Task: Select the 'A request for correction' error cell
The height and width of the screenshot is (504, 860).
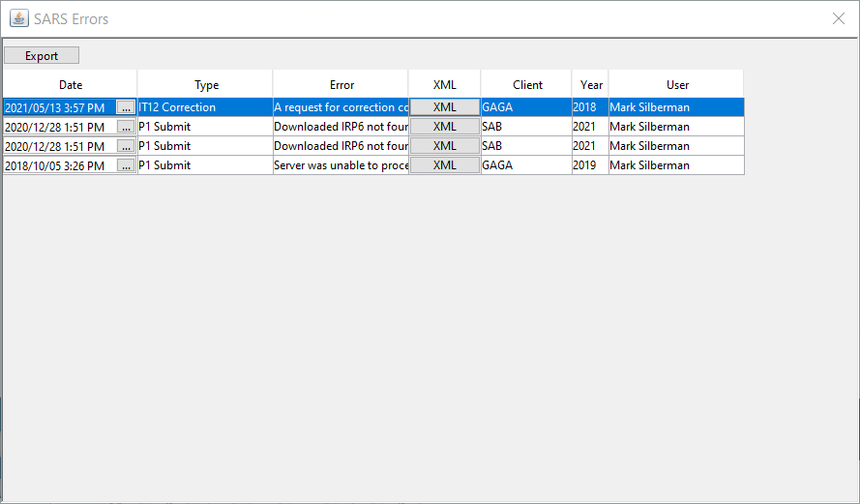Action: pos(341,107)
